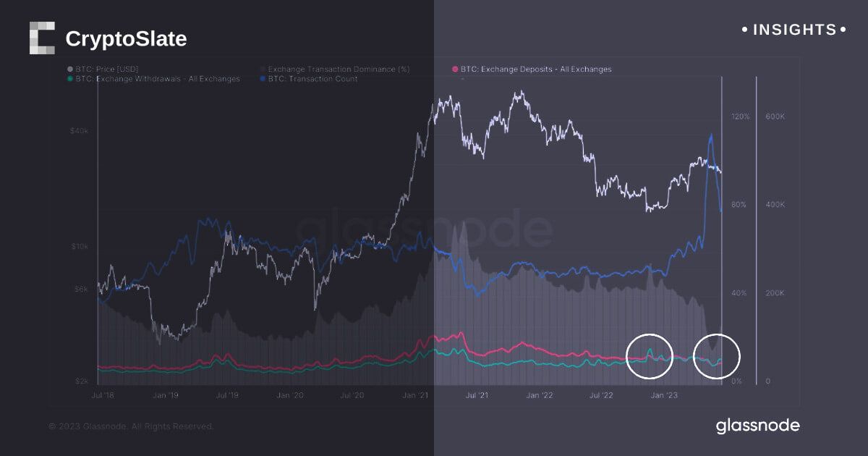Image resolution: width=868 pixels, height=456 pixels.
Task: Hide the Exchange Withdrawals - All Exchanges series
Action: click(157, 79)
